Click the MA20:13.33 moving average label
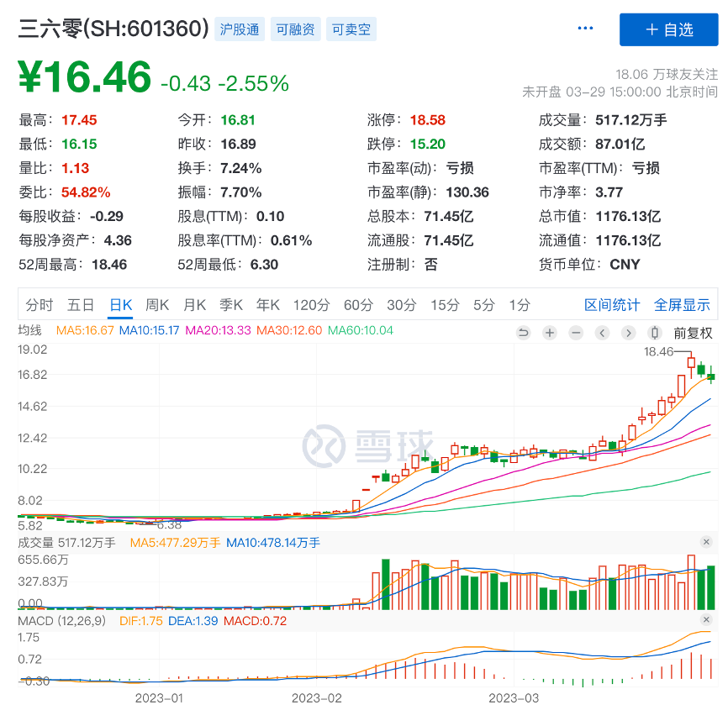This screenshot has width=728, height=705. coord(218,330)
